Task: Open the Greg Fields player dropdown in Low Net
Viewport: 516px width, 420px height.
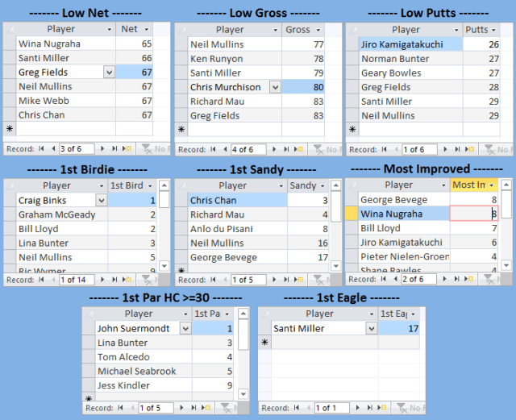Action: tap(109, 73)
